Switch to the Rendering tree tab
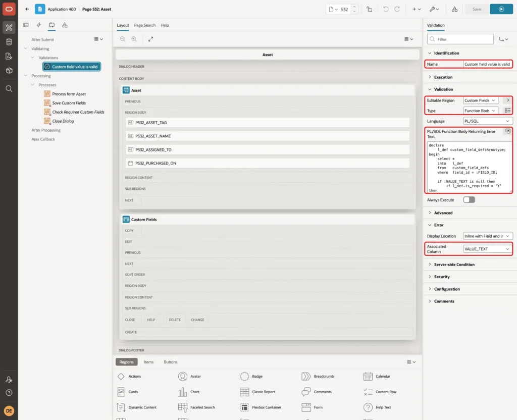The image size is (517, 420). pos(26,25)
